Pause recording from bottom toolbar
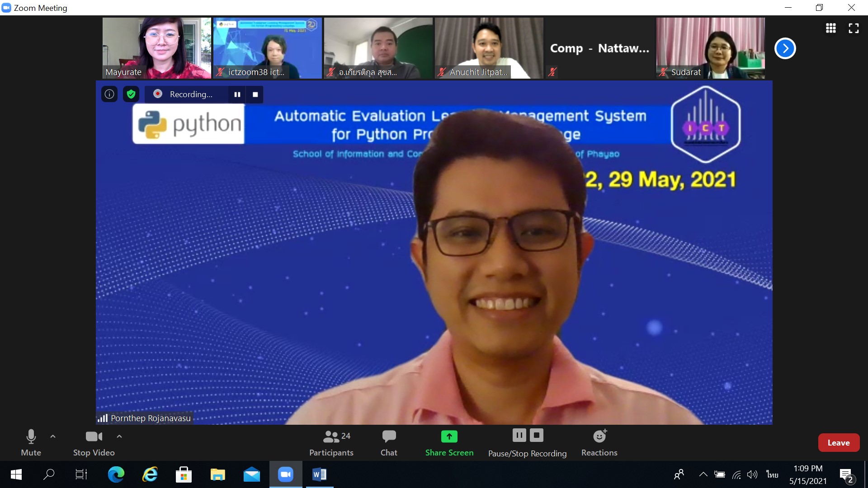868x488 pixels. point(519,435)
